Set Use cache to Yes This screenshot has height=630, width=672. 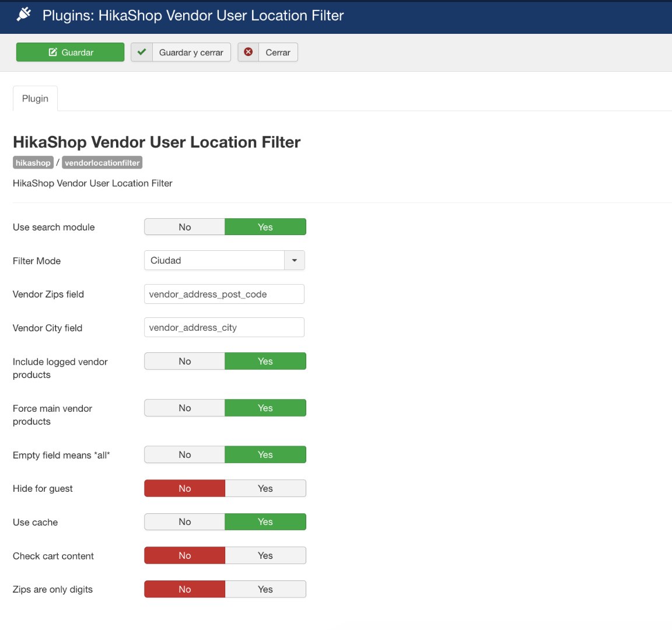pyautogui.click(x=265, y=521)
